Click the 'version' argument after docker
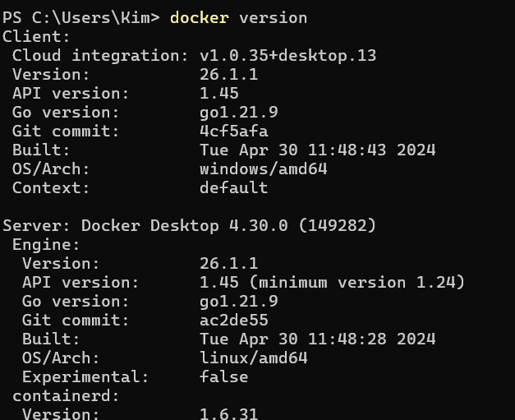This screenshot has width=515, height=420. (274, 17)
